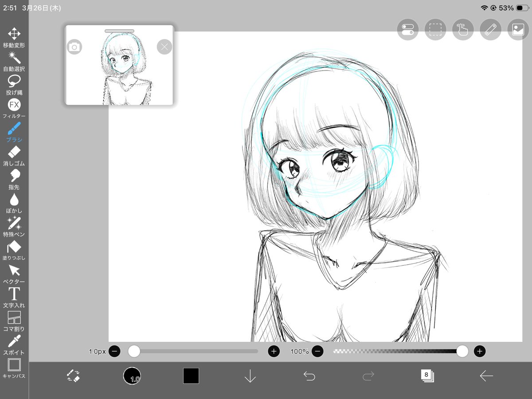532x399 pixels.
Task: Select the ブラシ brush tool
Action: (x=14, y=132)
